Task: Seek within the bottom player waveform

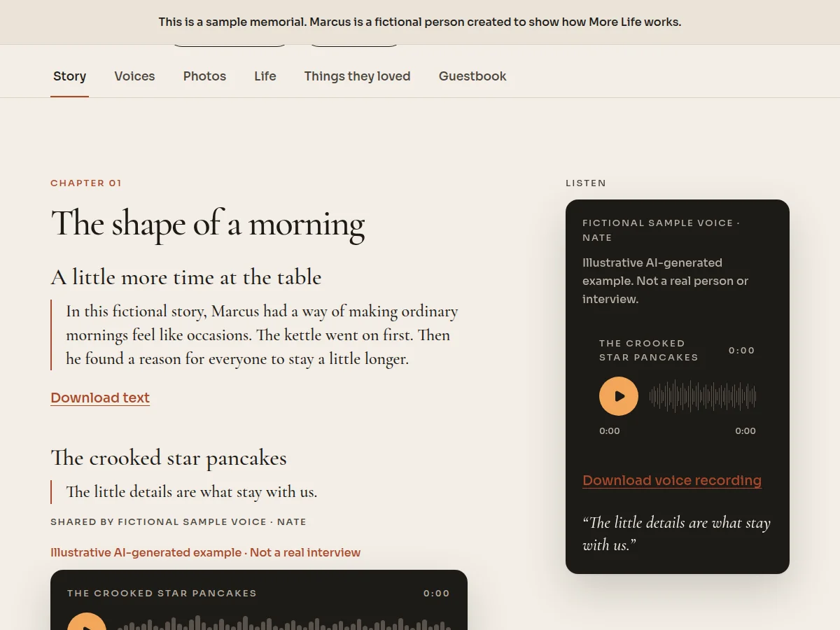Action: (284, 623)
